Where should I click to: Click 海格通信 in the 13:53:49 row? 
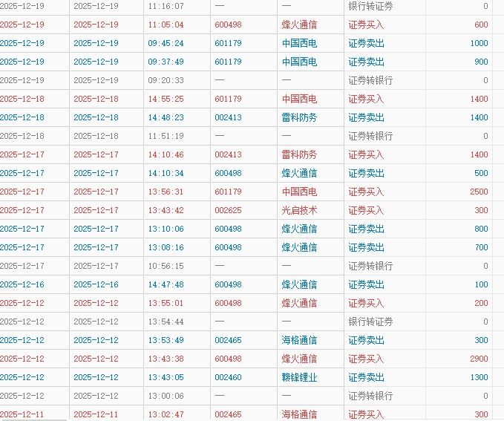pyautogui.click(x=299, y=340)
